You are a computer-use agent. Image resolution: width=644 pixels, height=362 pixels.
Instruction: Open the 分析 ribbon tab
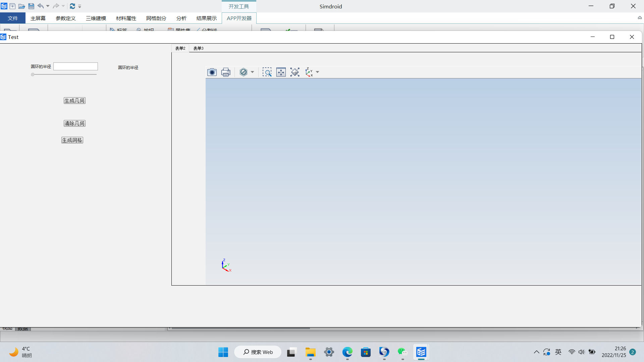(181, 18)
